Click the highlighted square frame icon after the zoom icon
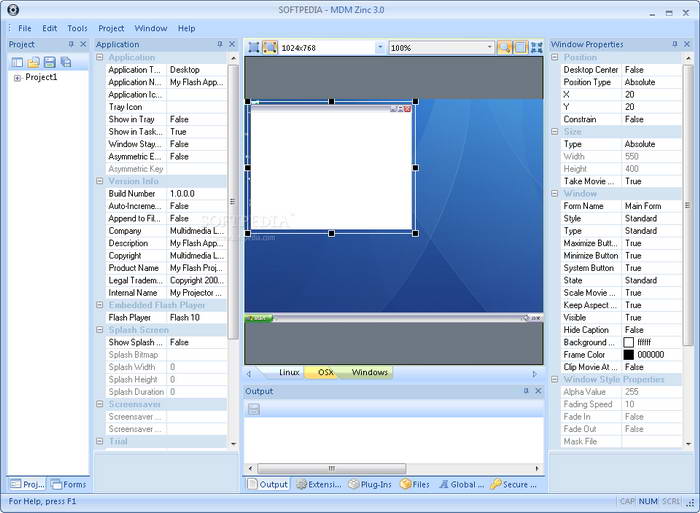Image resolution: width=700 pixels, height=513 pixels. (521, 47)
